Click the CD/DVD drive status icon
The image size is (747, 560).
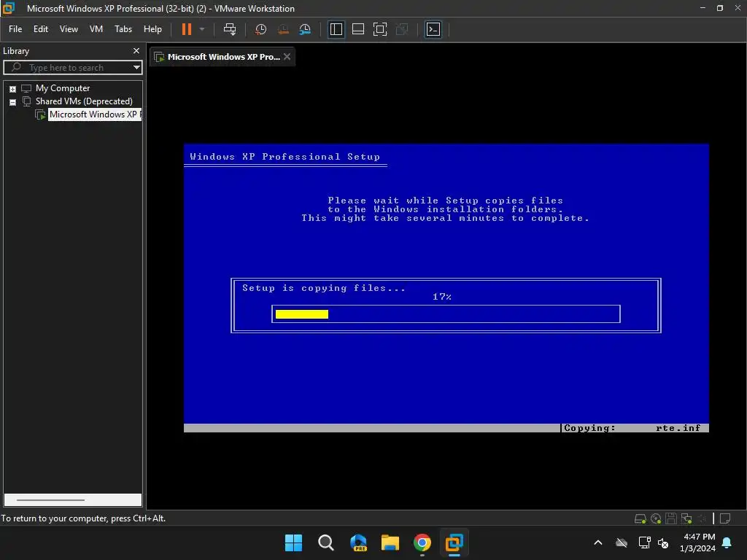[x=656, y=518]
